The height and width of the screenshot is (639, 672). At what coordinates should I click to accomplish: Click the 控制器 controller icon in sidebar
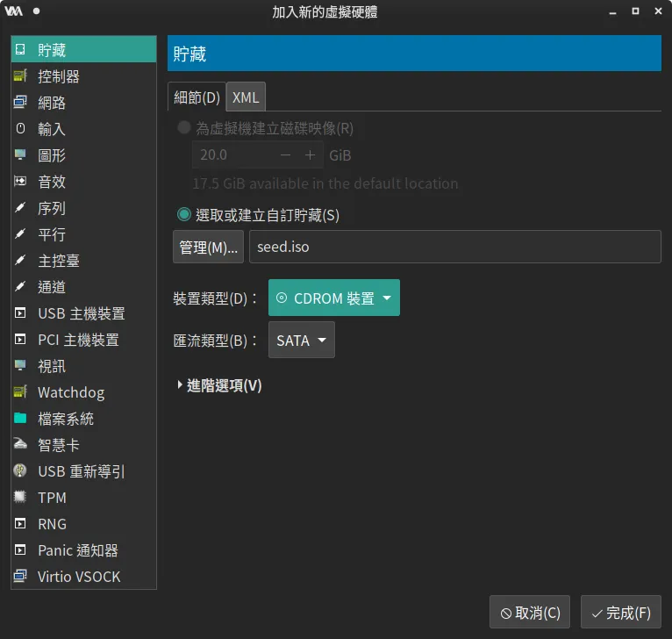[x=20, y=76]
